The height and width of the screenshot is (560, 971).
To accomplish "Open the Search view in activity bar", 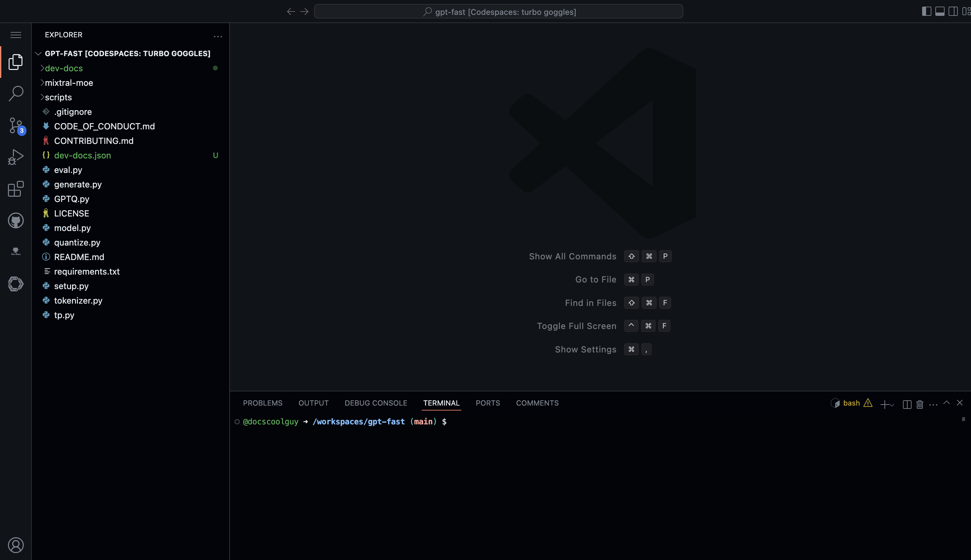I will click(x=16, y=93).
